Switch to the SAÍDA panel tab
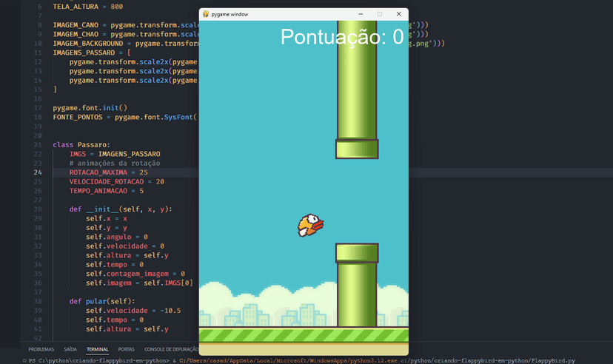The image size is (613, 364). (70, 349)
